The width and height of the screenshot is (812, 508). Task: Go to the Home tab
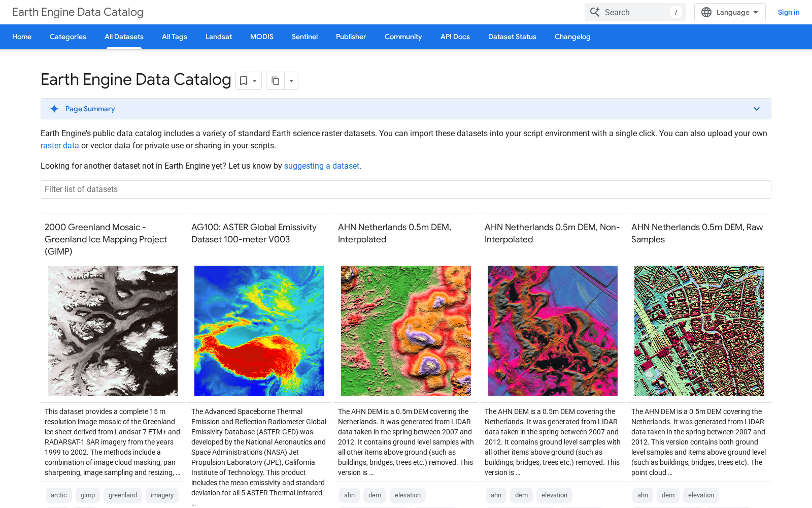[22, 37]
